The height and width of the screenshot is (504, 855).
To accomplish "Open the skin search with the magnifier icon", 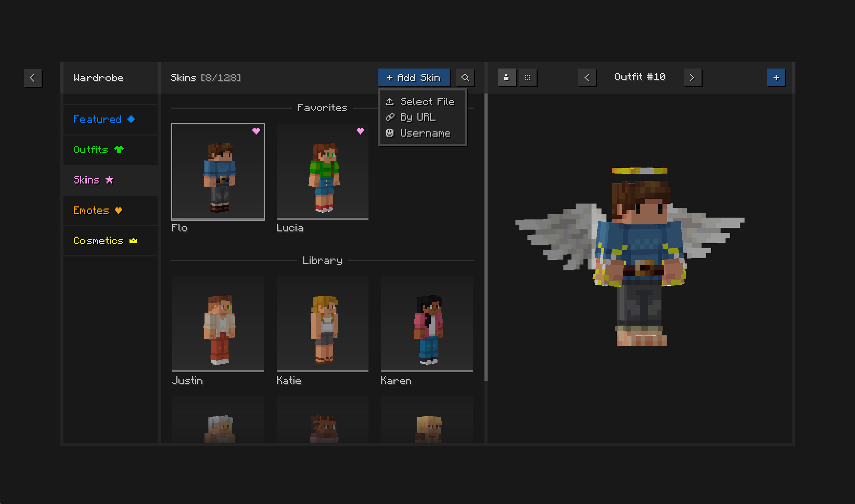I will click(x=465, y=77).
